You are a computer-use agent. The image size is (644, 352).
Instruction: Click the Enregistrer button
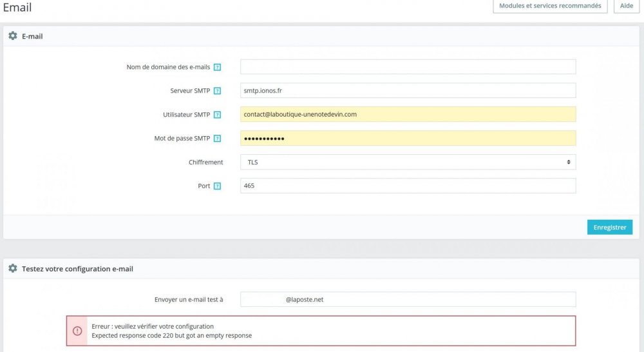click(x=609, y=227)
